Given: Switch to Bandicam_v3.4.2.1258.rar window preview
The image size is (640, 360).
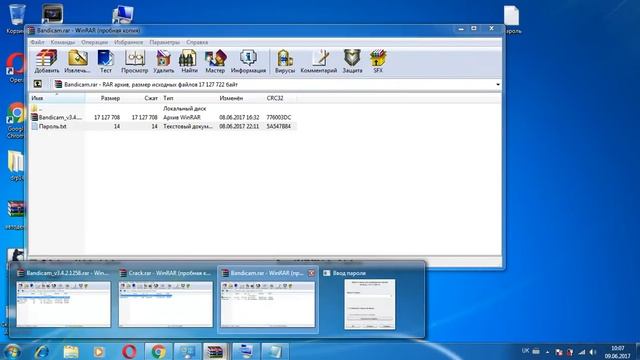Looking at the screenshot, I should (63, 299).
